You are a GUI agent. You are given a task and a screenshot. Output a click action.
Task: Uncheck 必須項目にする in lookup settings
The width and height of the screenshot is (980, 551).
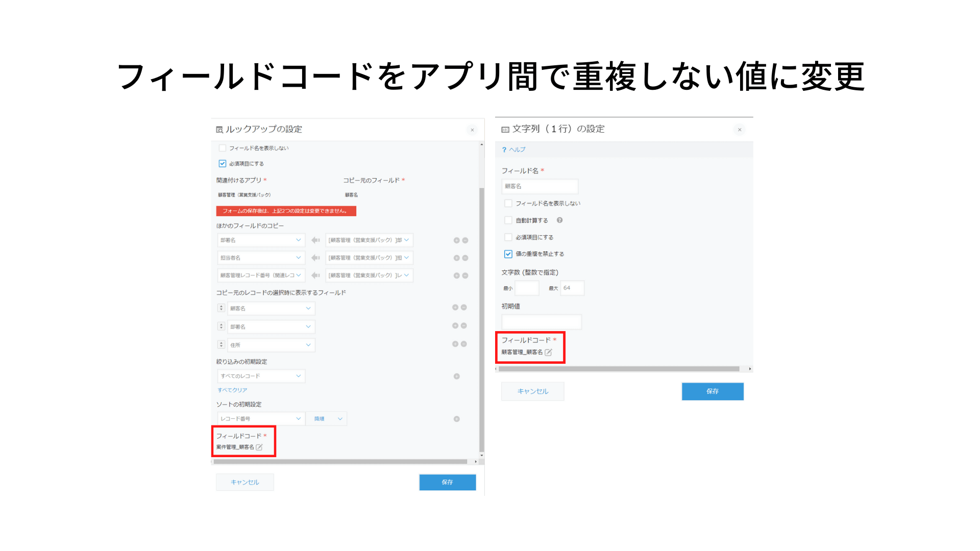pyautogui.click(x=223, y=164)
